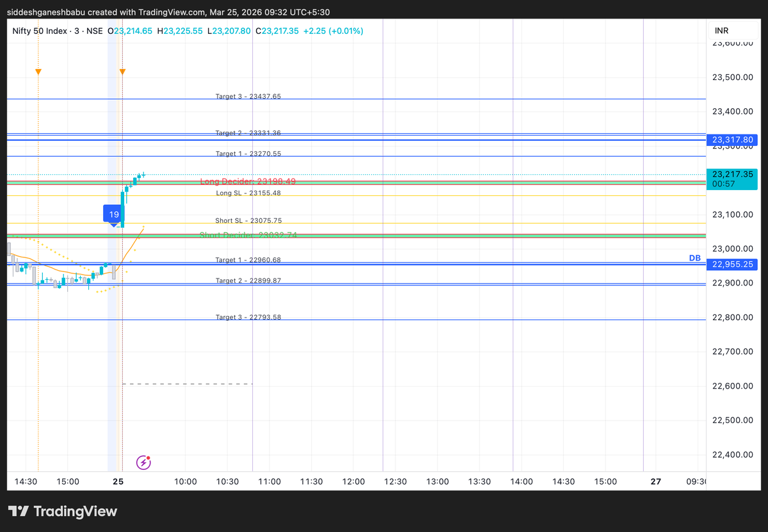
Task: Click the 12:30 time axis label
Action: pos(396,481)
